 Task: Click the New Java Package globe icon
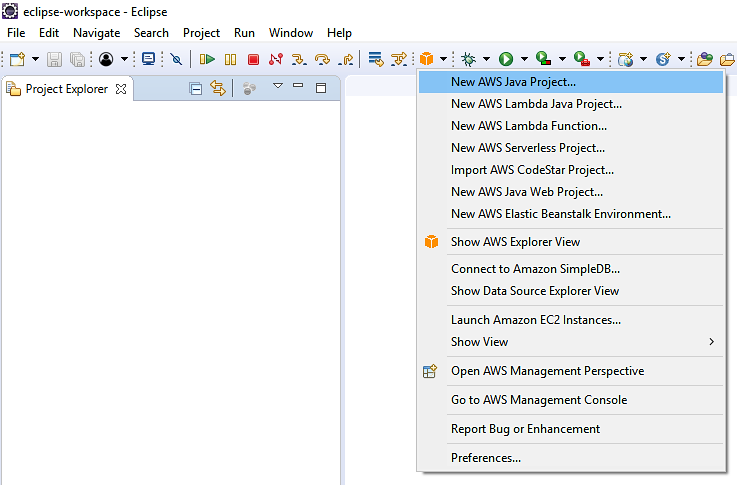click(626, 59)
